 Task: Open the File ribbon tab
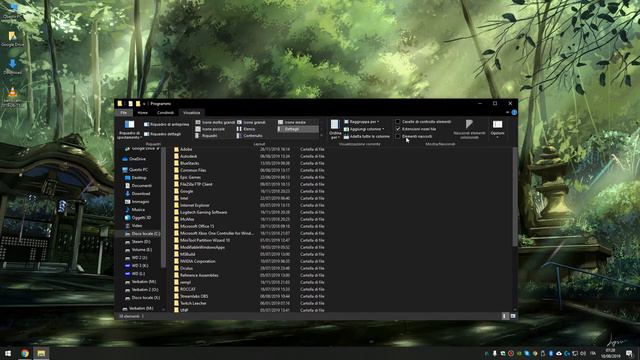(x=124, y=113)
